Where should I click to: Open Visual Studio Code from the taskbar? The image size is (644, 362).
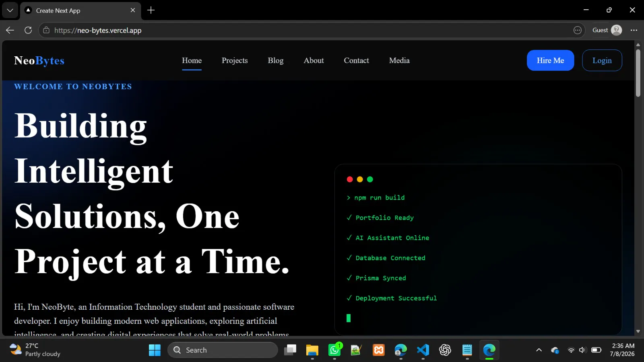(x=423, y=350)
